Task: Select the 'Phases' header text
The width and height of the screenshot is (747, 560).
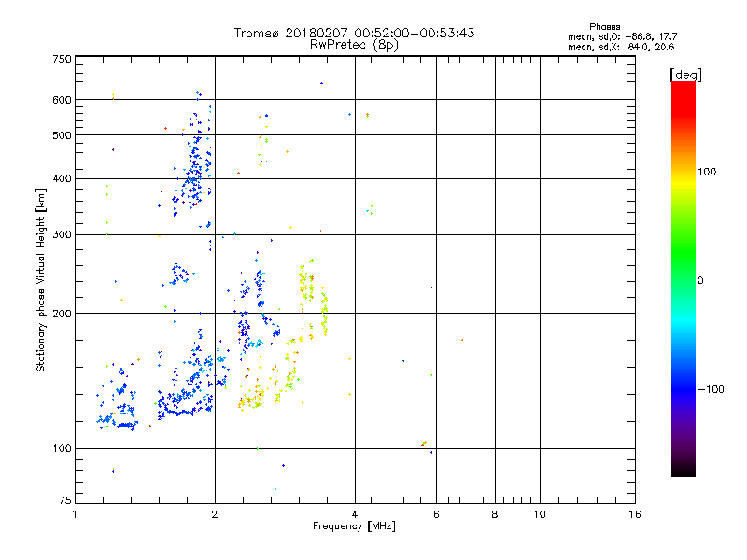Action: [x=604, y=27]
